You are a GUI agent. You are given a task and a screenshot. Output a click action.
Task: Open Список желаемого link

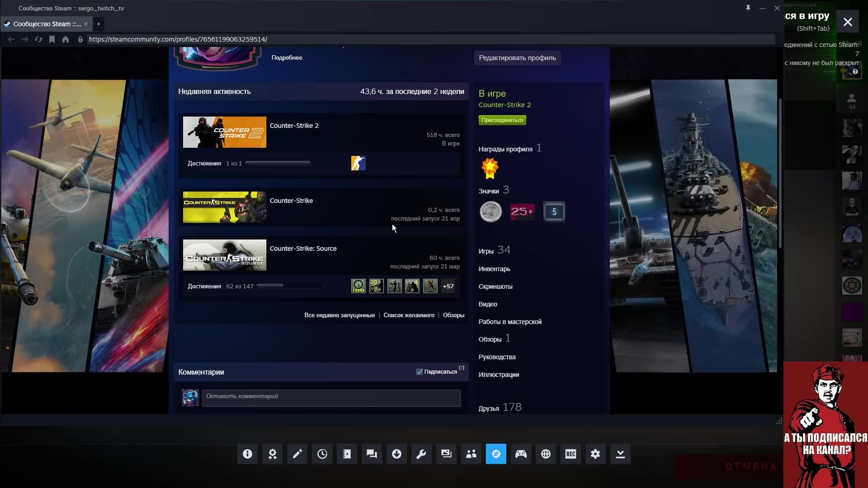tap(409, 315)
